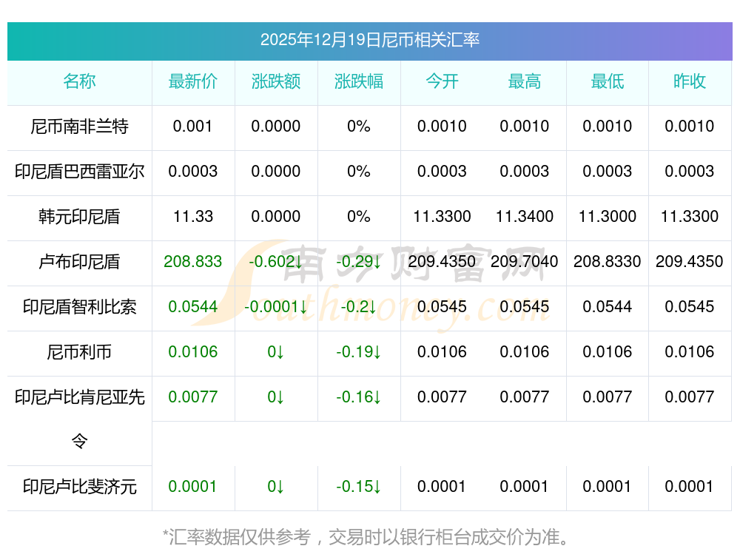Screen dimensions: 740x560
Task: Select the -0.602↓ change amount cell
Action: coord(276,262)
